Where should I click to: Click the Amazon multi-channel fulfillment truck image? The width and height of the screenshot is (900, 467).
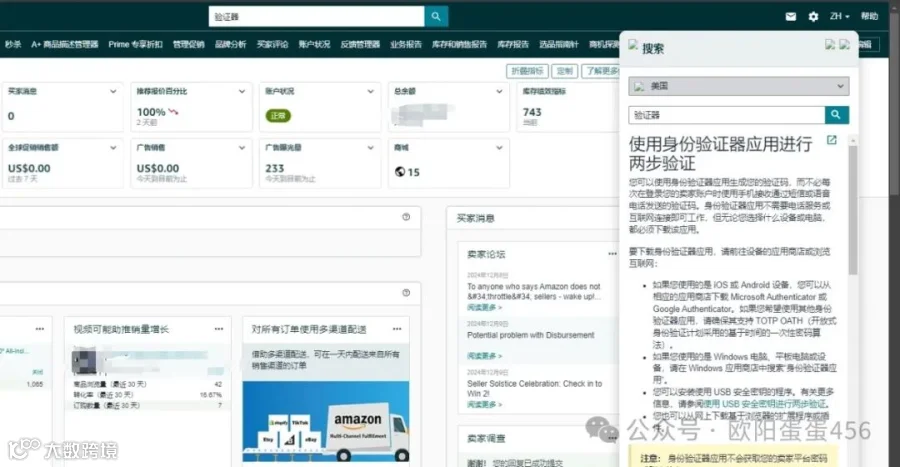pos(326,422)
